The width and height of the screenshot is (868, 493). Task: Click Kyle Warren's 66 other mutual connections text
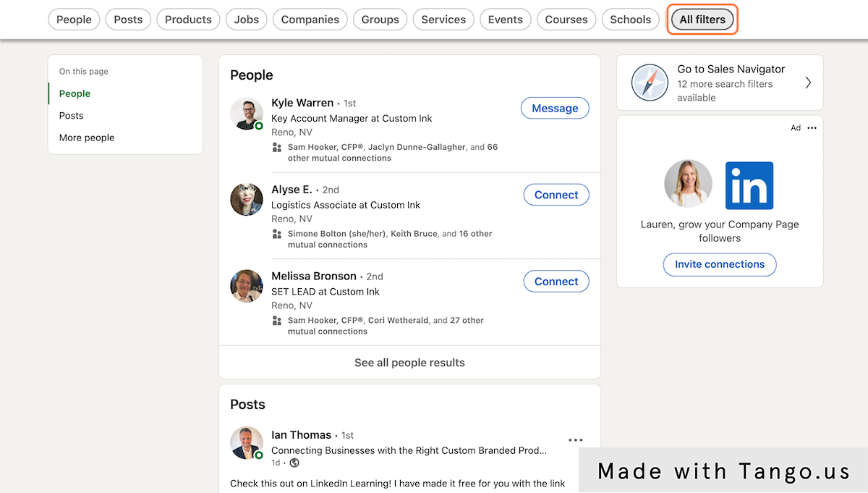(x=393, y=153)
